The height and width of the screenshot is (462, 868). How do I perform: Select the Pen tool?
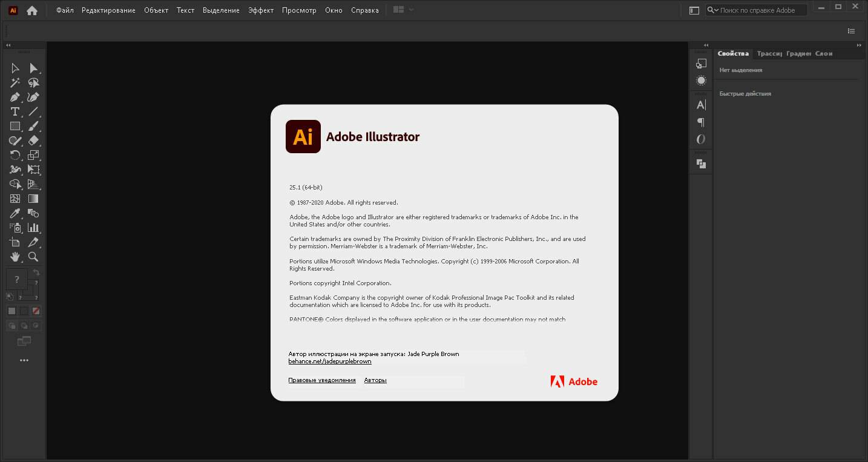click(x=15, y=97)
